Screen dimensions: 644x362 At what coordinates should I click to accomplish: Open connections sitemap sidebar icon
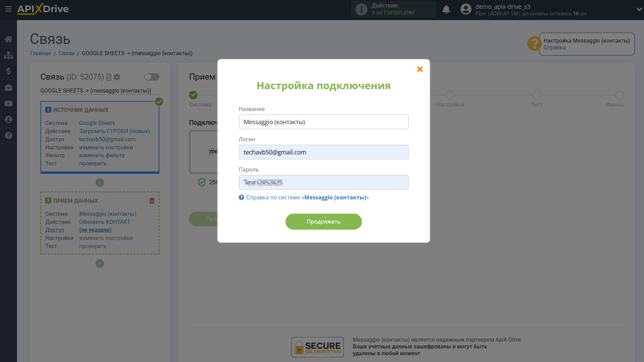(8, 55)
